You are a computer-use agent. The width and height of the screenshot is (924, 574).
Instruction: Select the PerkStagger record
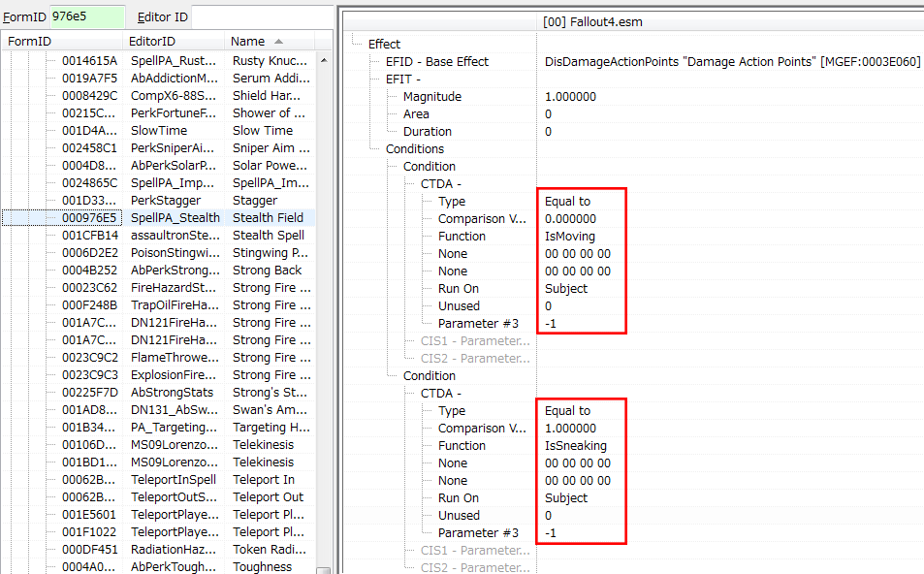(158, 201)
